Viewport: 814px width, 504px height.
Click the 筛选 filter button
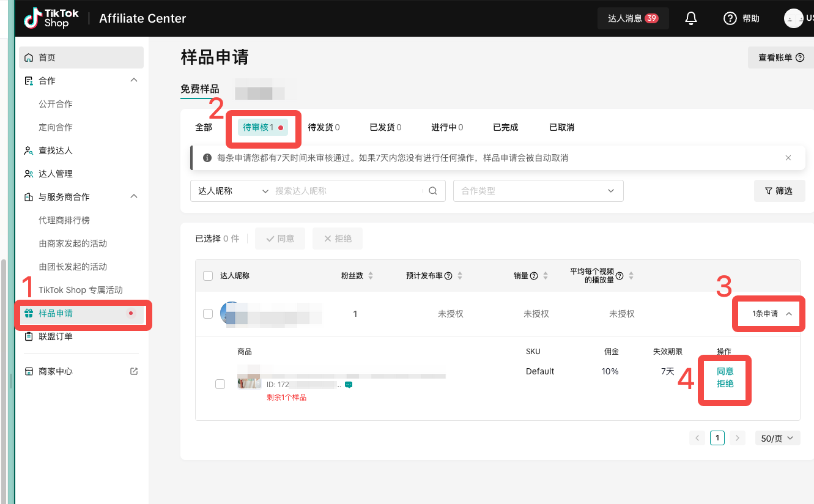point(779,191)
